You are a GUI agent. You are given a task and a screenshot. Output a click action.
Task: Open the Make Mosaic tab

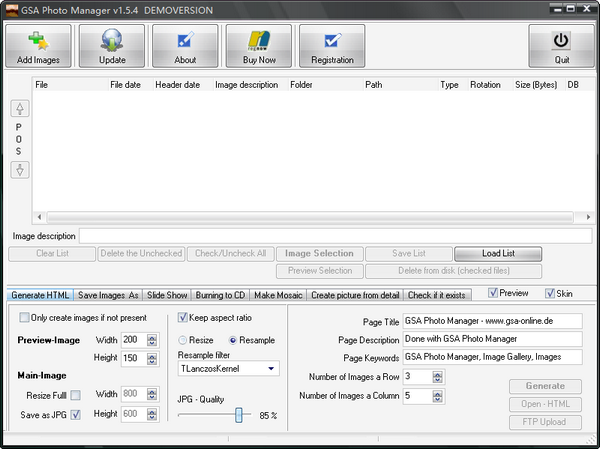[278, 295]
